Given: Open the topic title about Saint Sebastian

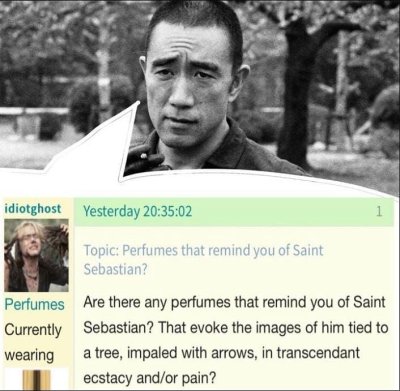Looking at the screenshot, I should tap(203, 260).
